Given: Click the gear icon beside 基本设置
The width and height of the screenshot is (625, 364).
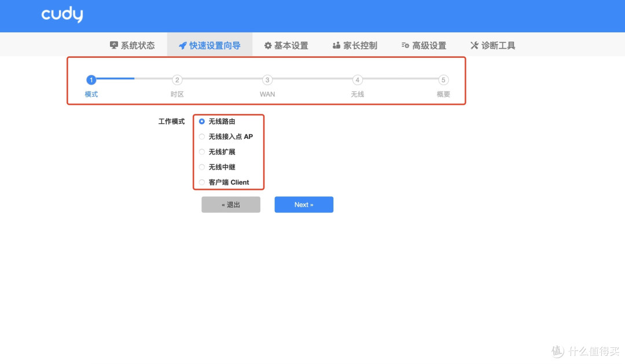Looking at the screenshot, I should point(268,46).
